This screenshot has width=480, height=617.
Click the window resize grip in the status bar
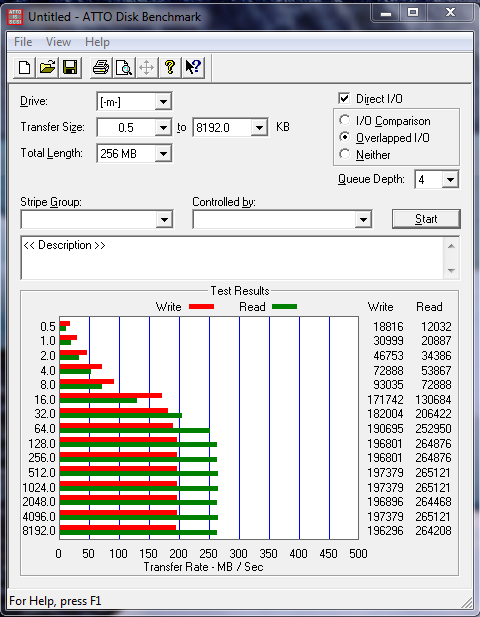tap(466, 602)
